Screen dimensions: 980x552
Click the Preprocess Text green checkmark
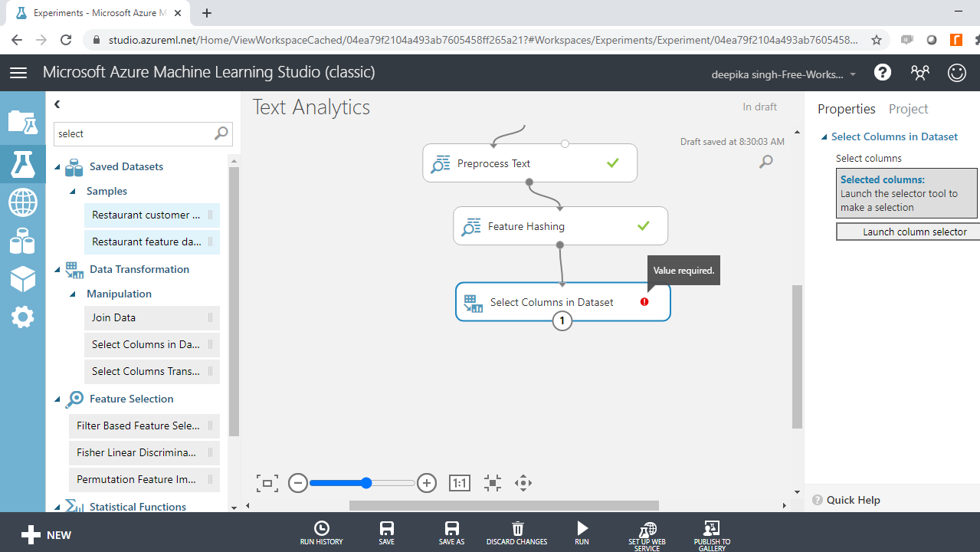(x=612, y=163)
